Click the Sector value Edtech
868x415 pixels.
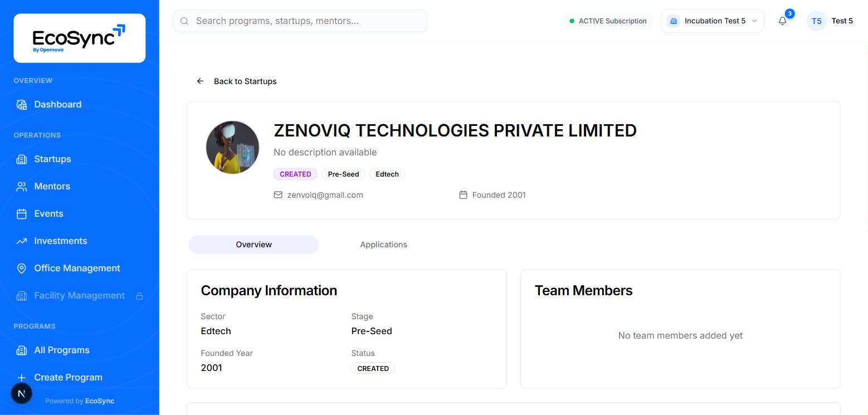point(216,331)
